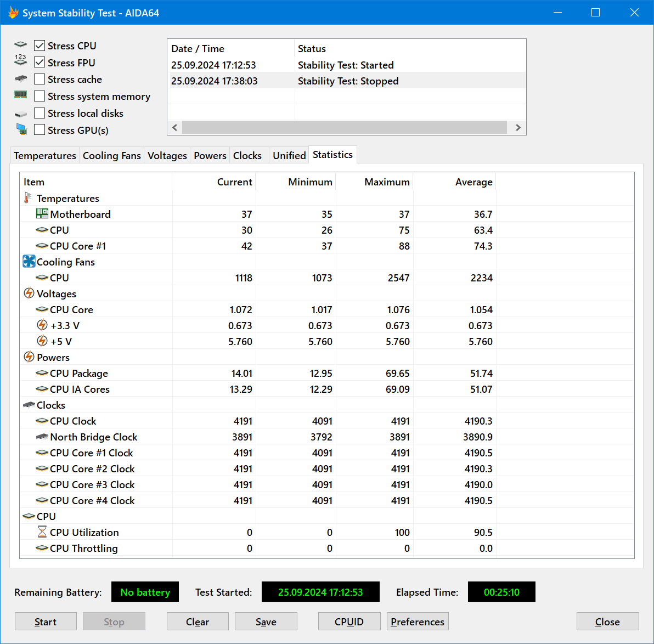Enable the Stress local disks checkbox
This screenshot has width=654, height=644.
tap(39, 113)
